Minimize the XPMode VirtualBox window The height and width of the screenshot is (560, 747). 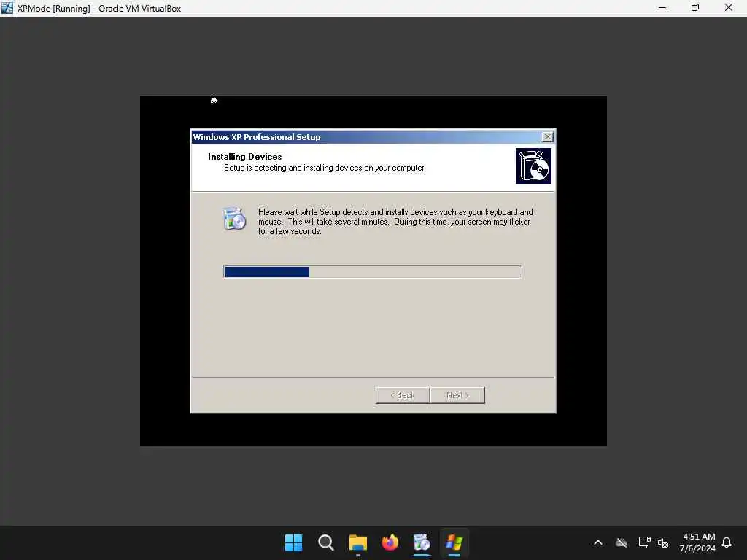pos(662,8)
